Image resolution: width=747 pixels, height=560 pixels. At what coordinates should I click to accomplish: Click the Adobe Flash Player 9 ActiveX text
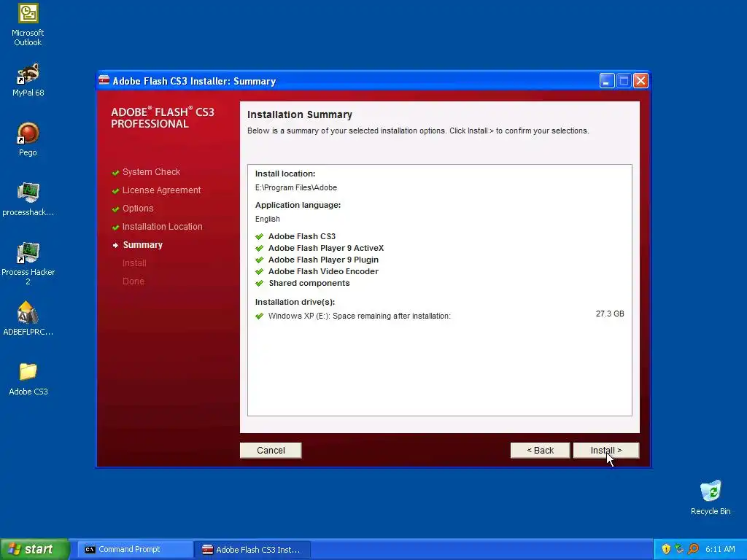click(326, 248)
